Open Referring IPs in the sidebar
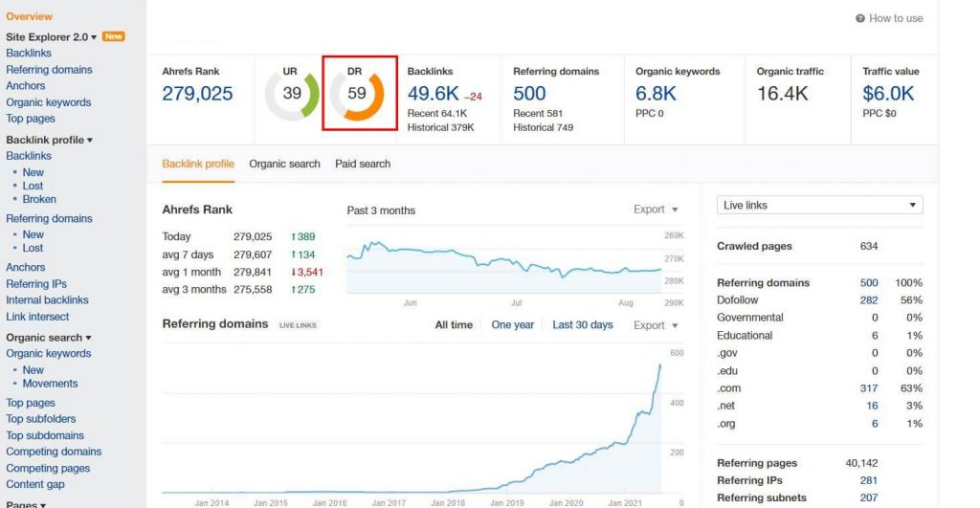 36,284
